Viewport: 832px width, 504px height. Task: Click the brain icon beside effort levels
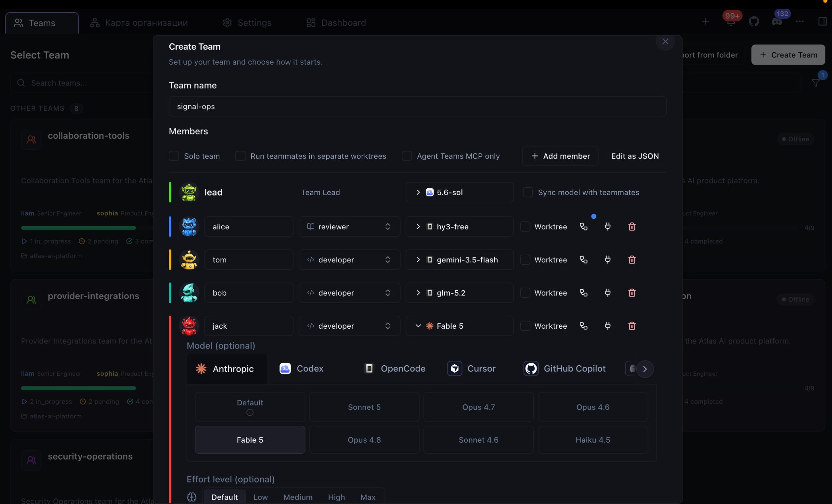tap(191, 497)
